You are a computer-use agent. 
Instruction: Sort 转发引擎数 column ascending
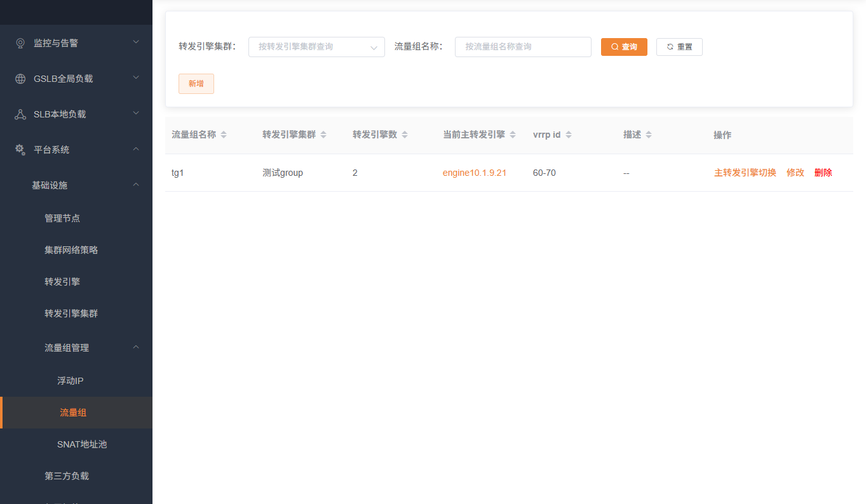coord(403,131)
